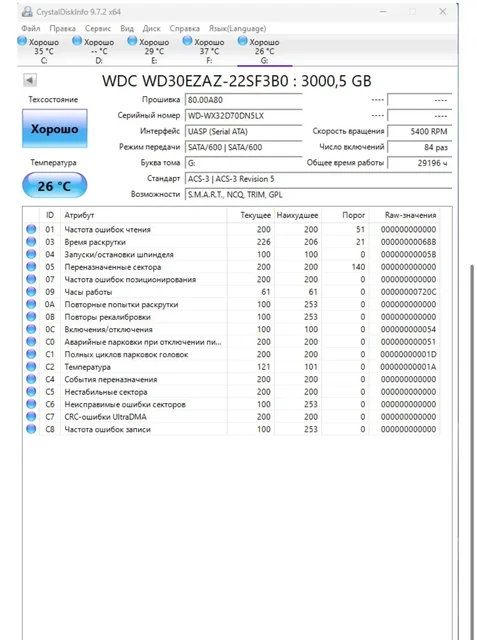Click the Наихудшее column header
The width and height of the screenshot is (477, 640).
(x=297, y=215)
